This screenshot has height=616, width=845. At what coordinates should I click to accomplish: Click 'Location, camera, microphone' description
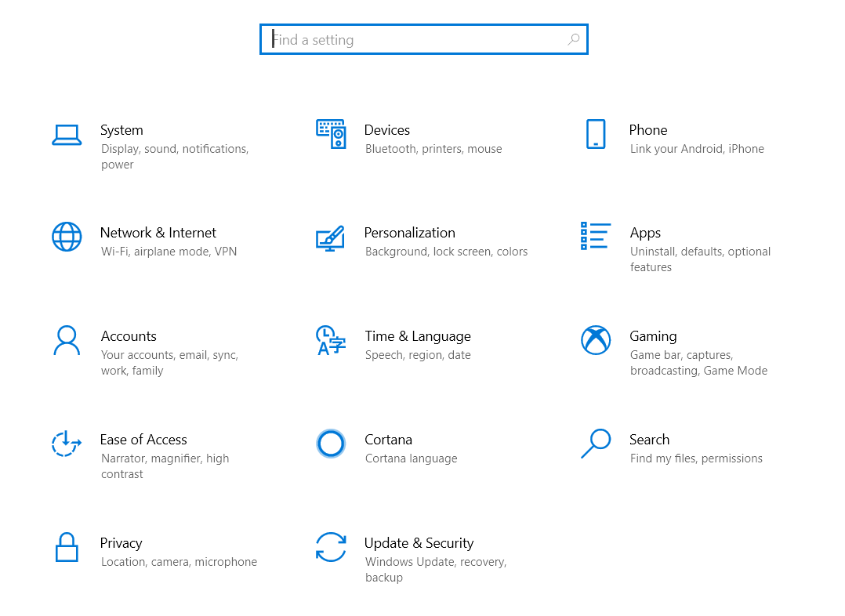[179, 562]
